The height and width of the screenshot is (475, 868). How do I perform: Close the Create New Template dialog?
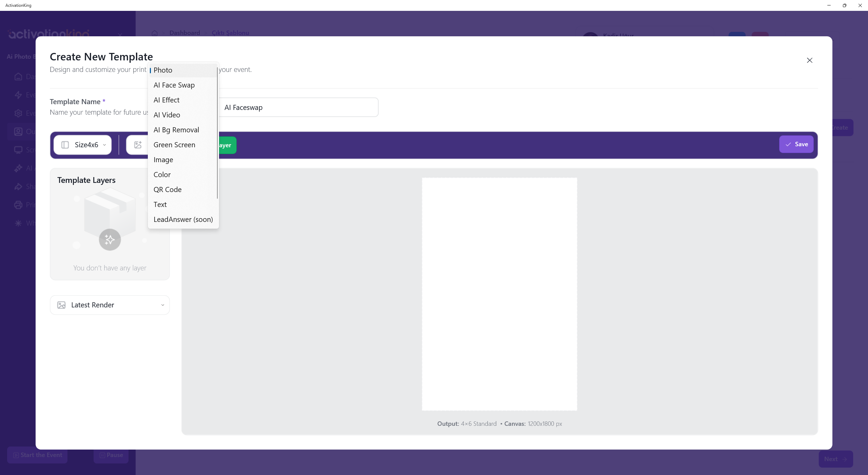point(809,60)
